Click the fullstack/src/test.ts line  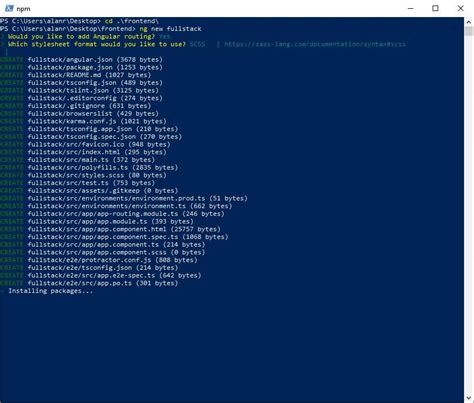pyautogui.click(x=77, y=183)
